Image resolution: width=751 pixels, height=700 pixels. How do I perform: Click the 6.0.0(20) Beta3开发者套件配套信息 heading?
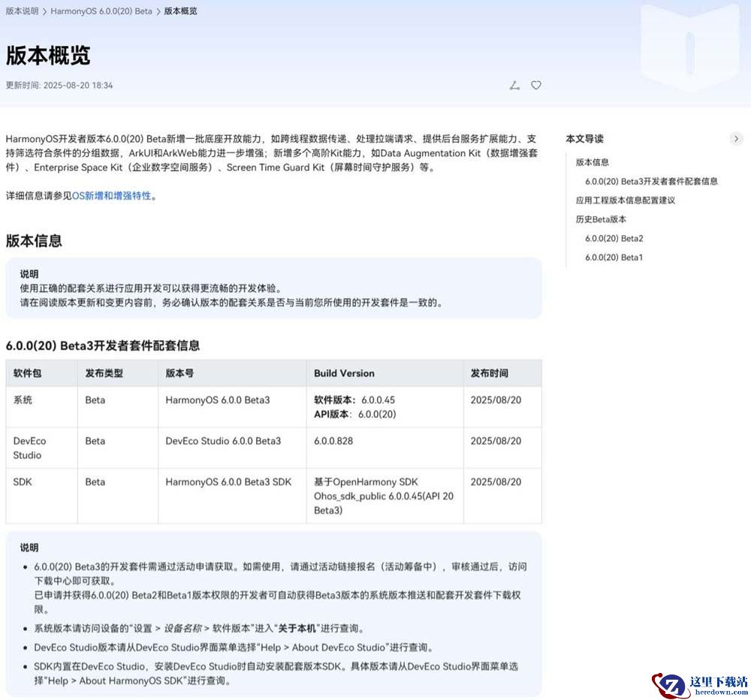click(x=102, y=345)
